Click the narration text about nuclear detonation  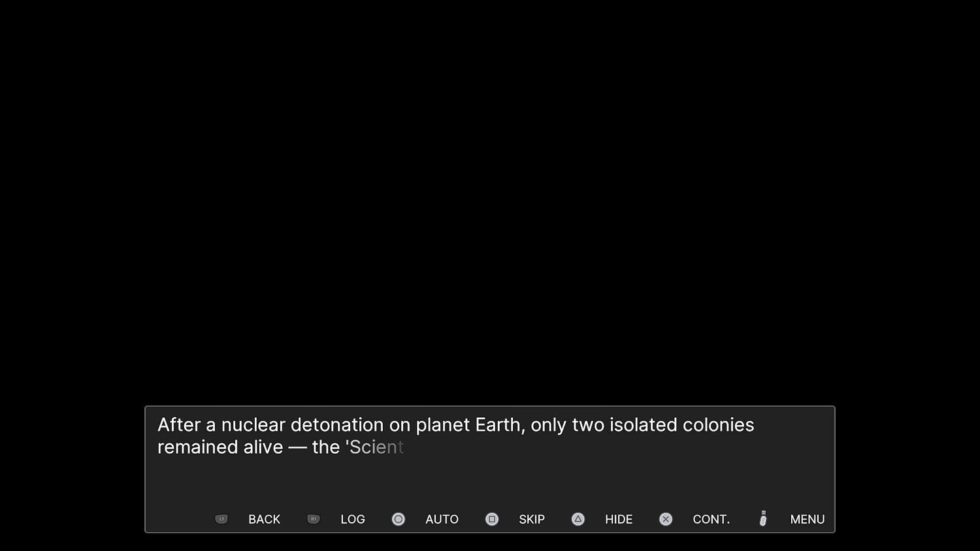[x=456, y=436]
